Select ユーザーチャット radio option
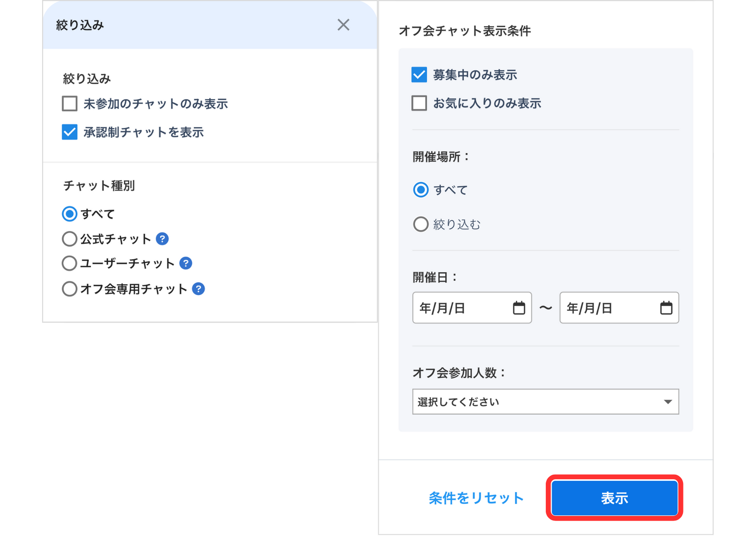This screenshot has width=756, height=538. [x=70, y=263]
